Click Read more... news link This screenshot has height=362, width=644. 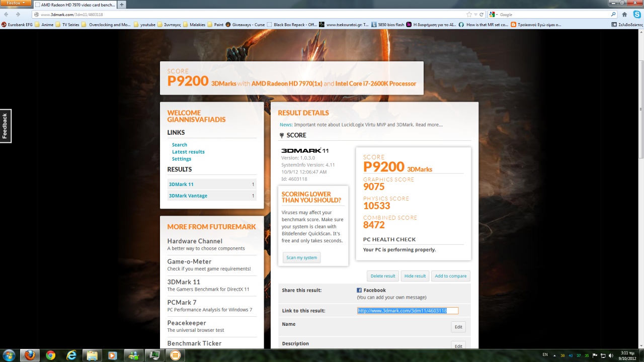429,125
